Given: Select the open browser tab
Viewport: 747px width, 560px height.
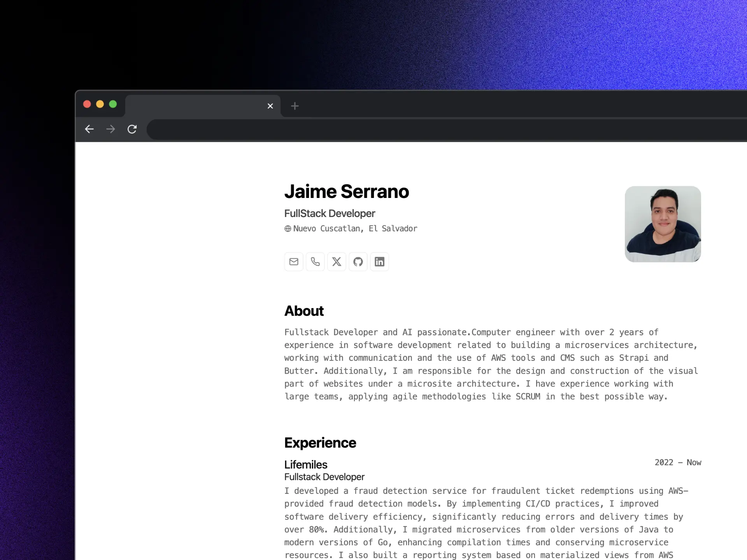Looking at the screenshot, I should 195,106.
